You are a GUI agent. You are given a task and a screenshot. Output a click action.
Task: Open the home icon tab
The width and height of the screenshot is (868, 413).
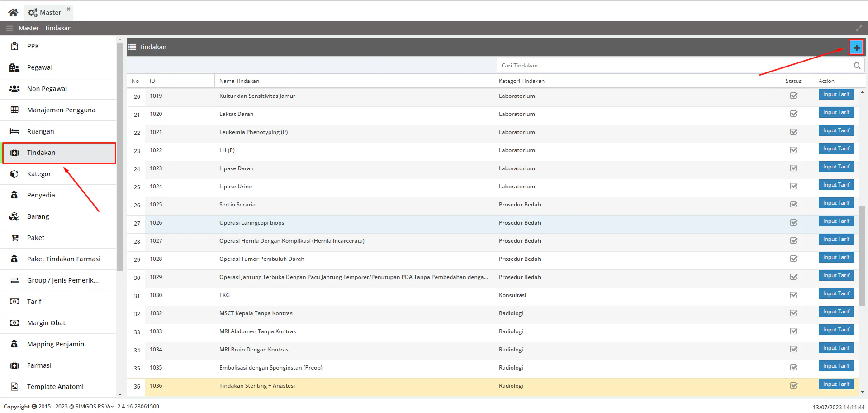[13, 12]
